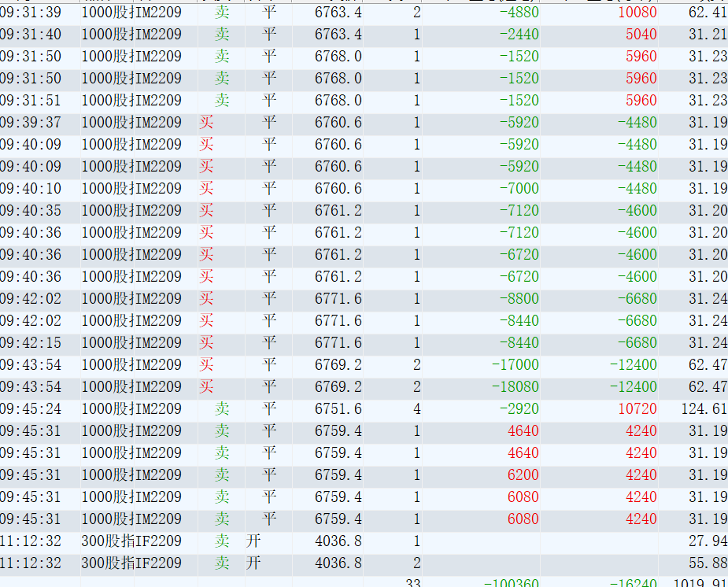Select the 09:31:39 trade row with price 6763.4
This screenshot has height=587, width=728.
pyautogui.click(x=364, y=13)
